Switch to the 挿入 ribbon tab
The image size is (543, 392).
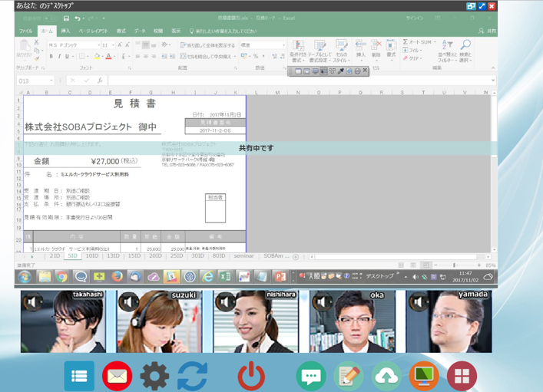pos(65,31)
